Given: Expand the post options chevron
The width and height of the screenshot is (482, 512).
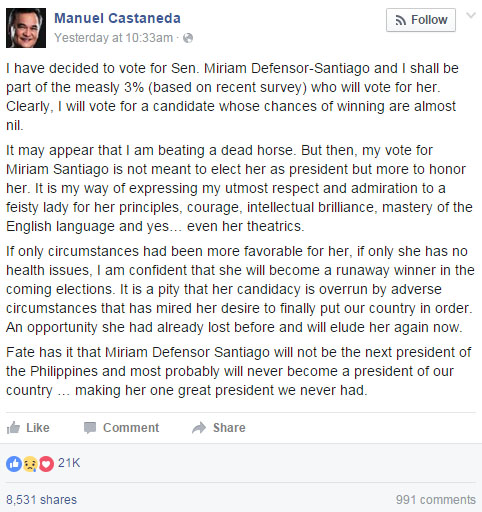Looking at the screenshot, I should coord(471,15).
